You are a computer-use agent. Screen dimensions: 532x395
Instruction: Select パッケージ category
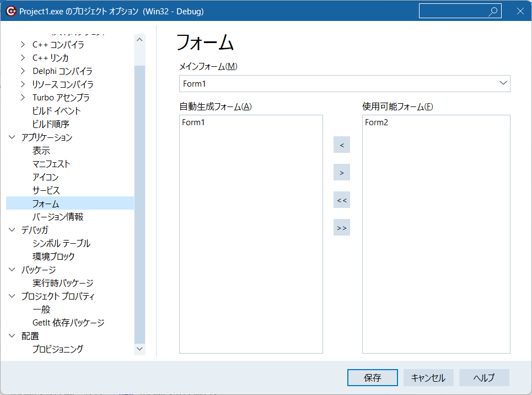39,270
